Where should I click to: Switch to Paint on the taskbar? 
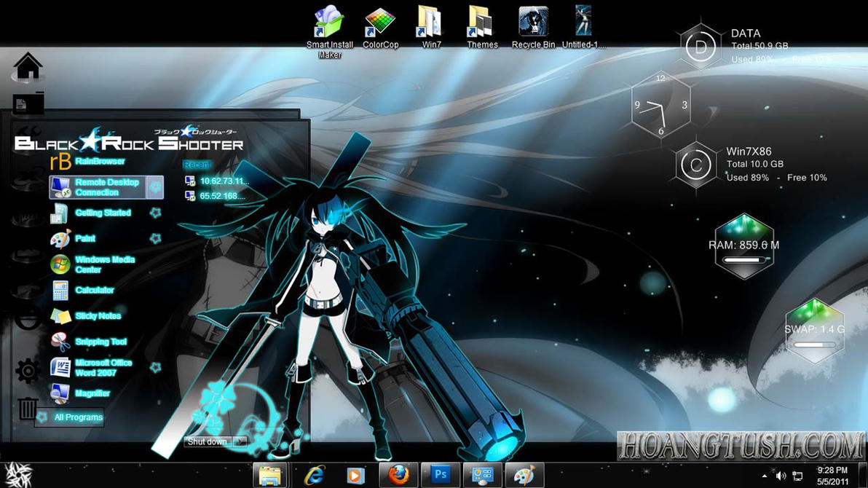tap(524, 476)
